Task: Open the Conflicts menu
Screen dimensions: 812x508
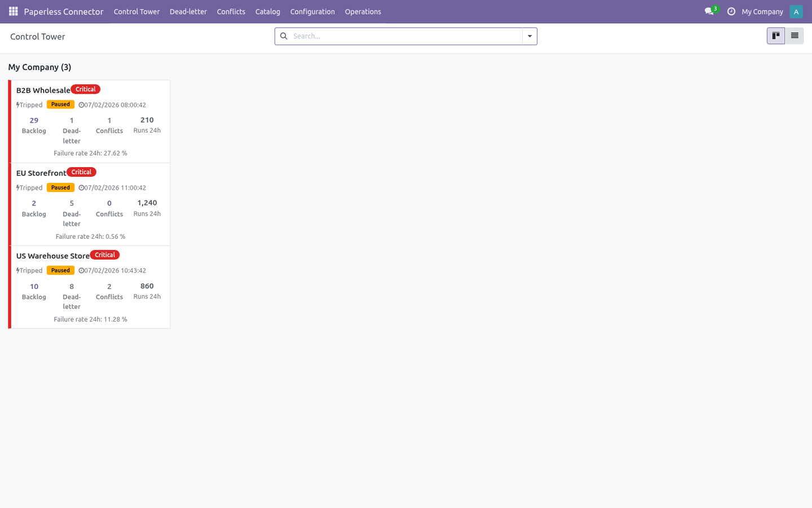Action: (231, 11)
